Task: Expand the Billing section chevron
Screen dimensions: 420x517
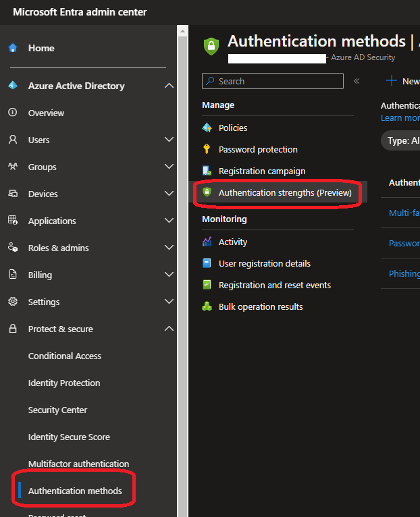Action: click(x=169, y=275)
